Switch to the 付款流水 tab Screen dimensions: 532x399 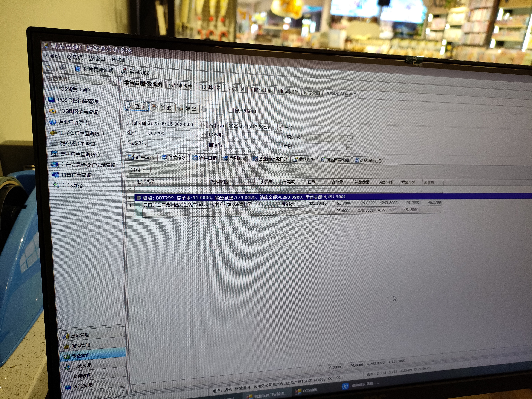174,157
